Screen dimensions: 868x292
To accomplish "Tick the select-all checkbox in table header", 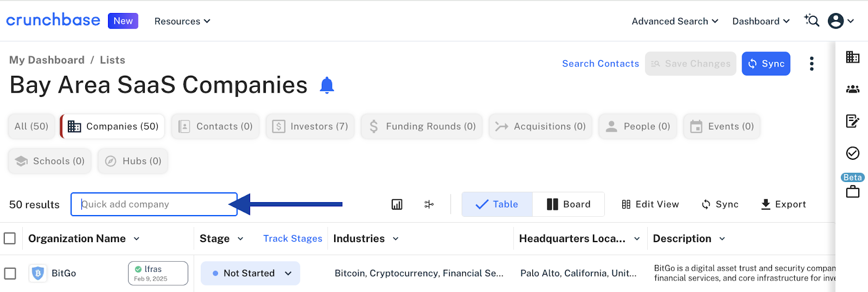I will tap(10, 238).
